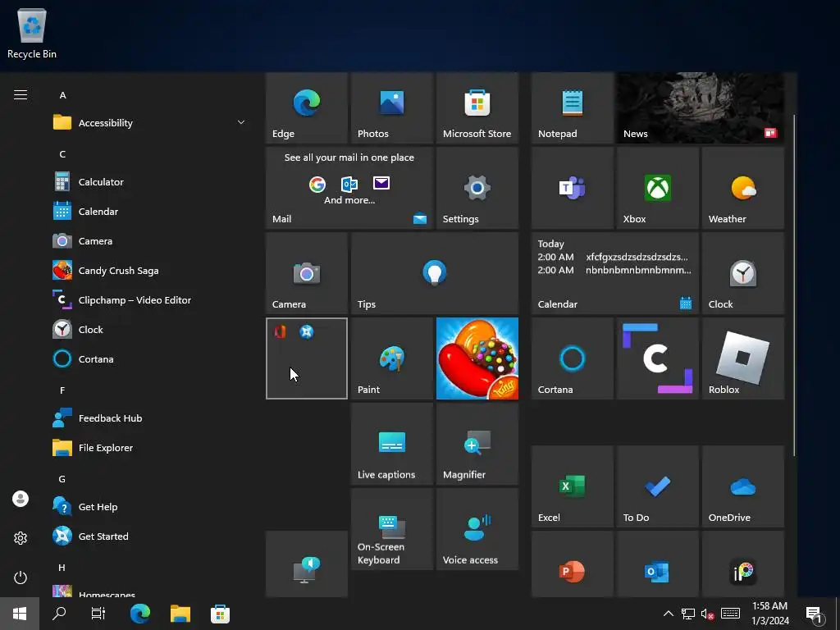The height and width of the screenshot is (630, 840).
Task: Launch the Microsoft Teams tile
Action: (x=572, y=188)
